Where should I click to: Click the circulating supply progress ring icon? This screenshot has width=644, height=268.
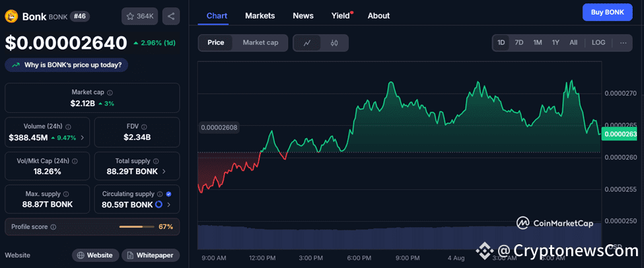coord(159,205)
